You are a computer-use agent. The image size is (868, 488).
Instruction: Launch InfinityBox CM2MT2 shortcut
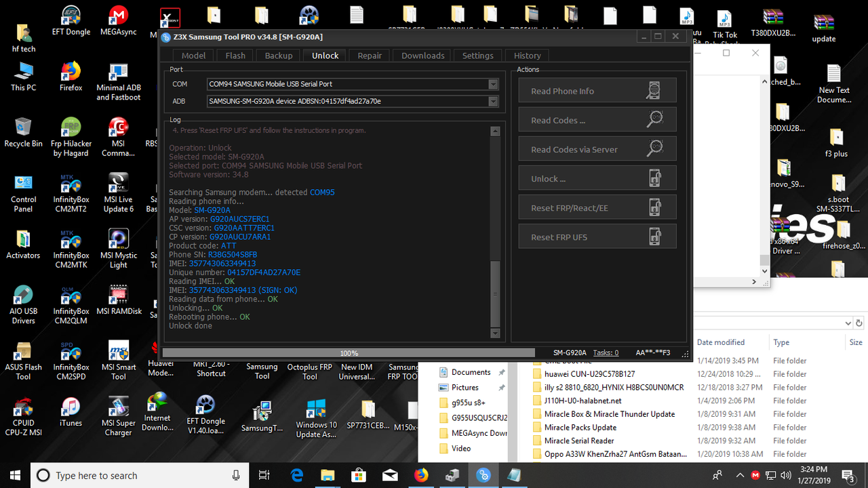pyautogui.click(x=71, y=194)
